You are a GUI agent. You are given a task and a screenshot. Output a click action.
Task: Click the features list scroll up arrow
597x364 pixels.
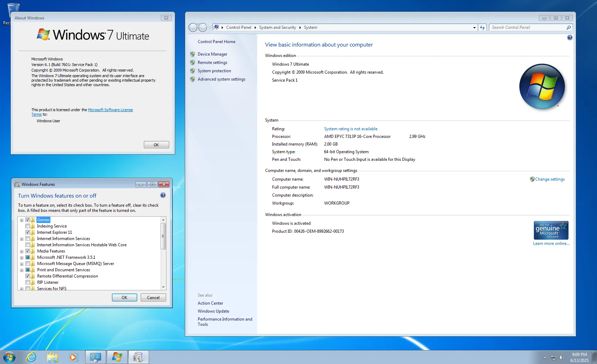point(163,220)
